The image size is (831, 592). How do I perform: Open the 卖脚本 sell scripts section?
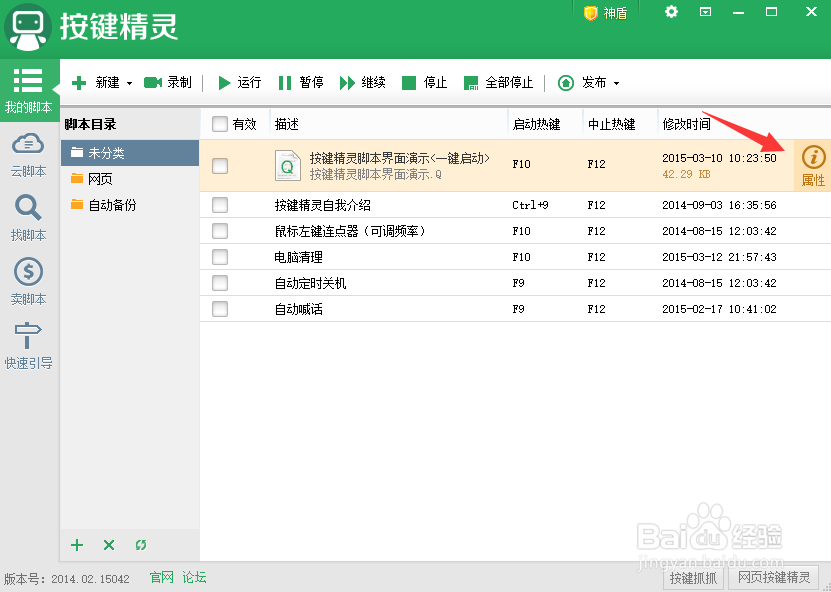(x=29, y=282)
